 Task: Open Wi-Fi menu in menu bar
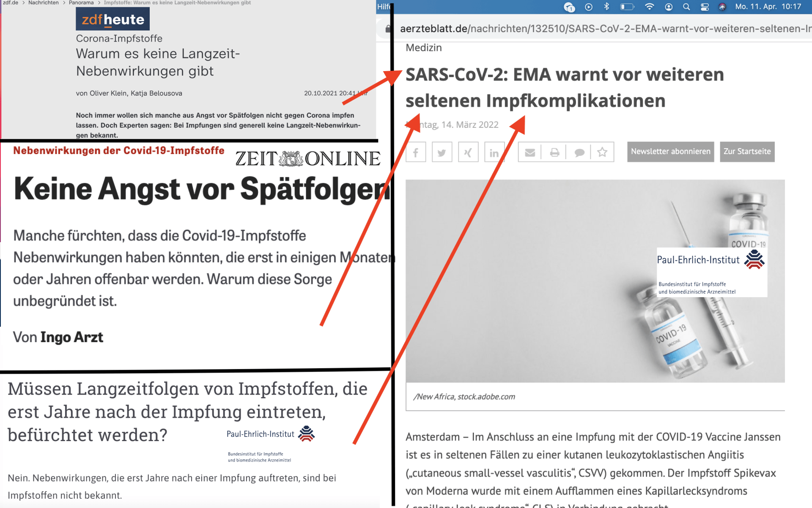click(650, 7)
